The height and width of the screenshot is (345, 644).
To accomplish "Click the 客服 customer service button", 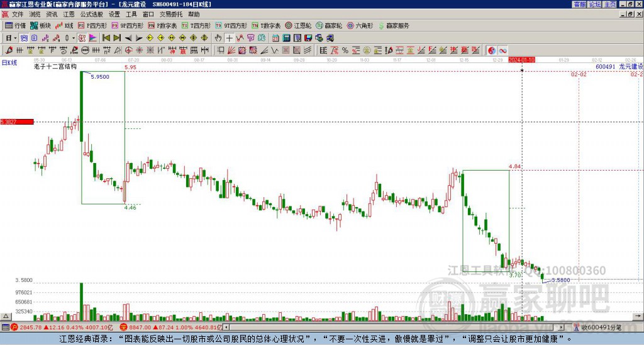I will coord(580,4).
